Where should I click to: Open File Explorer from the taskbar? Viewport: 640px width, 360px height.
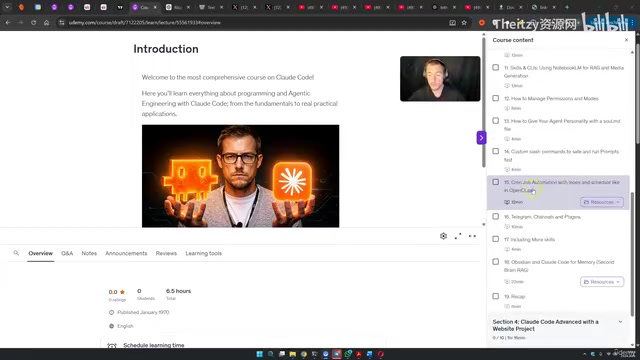point(293,354)
